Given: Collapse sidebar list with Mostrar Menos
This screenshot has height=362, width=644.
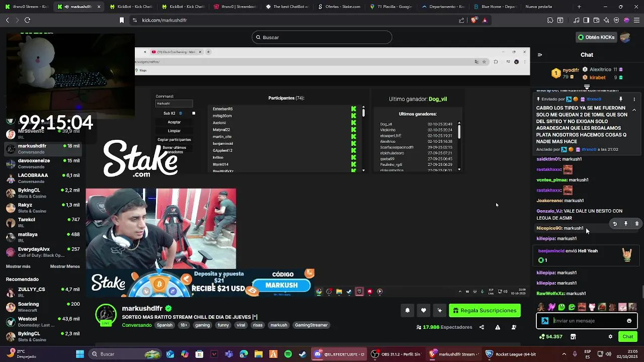Looking at the screenshot, I should coord(65,266).
